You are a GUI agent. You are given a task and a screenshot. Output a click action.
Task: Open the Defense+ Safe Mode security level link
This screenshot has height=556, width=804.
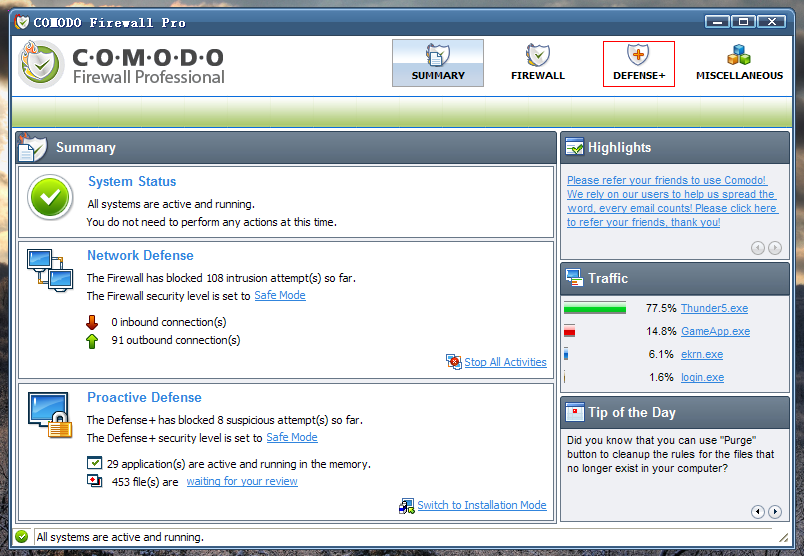point(292,438)
